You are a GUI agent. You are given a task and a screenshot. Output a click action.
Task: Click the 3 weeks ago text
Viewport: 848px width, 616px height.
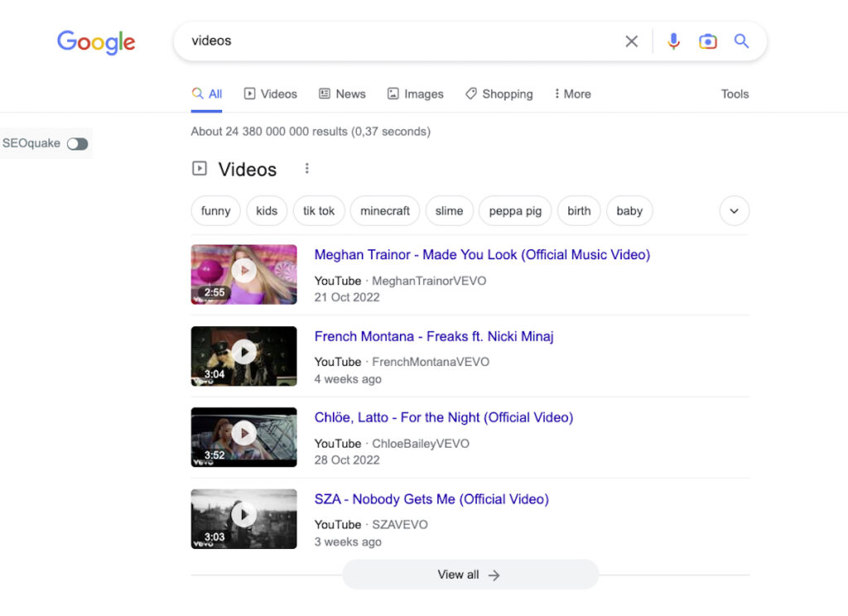(348, 542)
